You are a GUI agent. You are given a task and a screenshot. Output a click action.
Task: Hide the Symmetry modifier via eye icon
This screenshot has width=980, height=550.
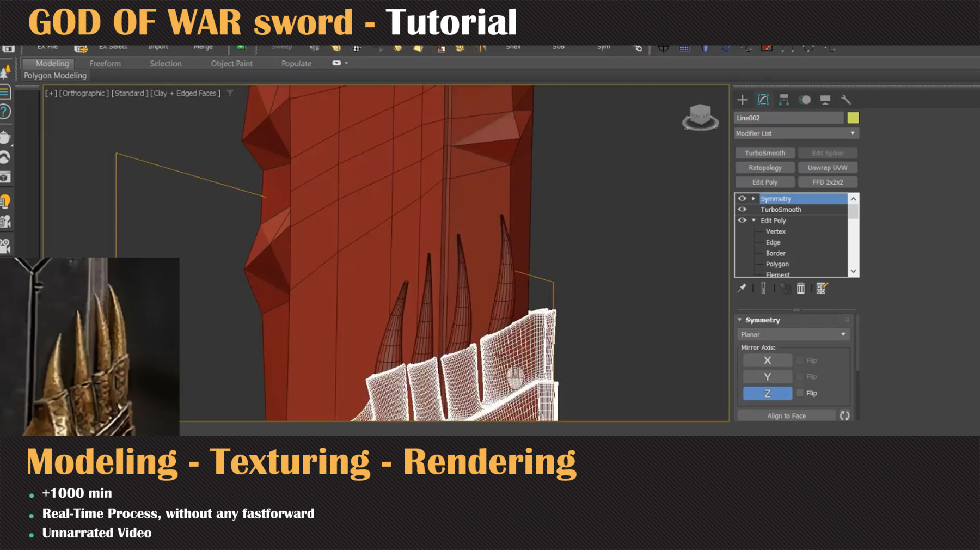pos(742,199)
